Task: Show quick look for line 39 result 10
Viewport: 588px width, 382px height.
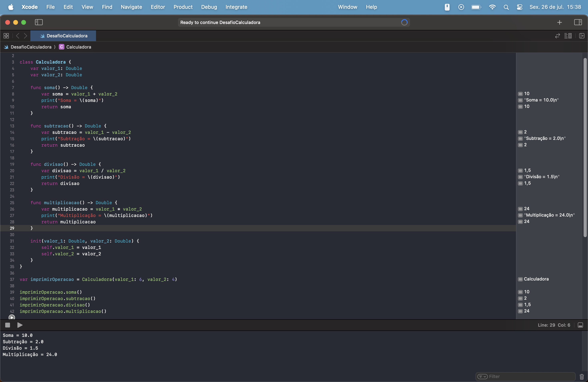Action: click(520, 292)
